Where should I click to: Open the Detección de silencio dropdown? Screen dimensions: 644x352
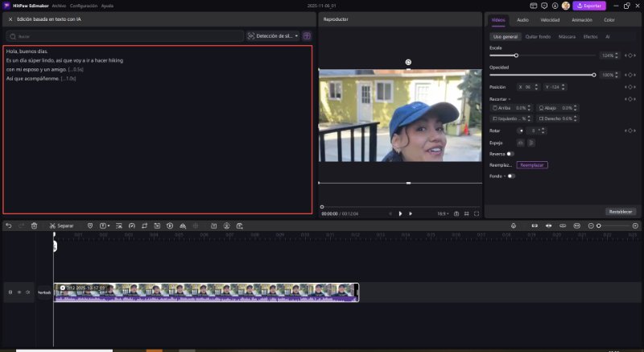[273, 36]
